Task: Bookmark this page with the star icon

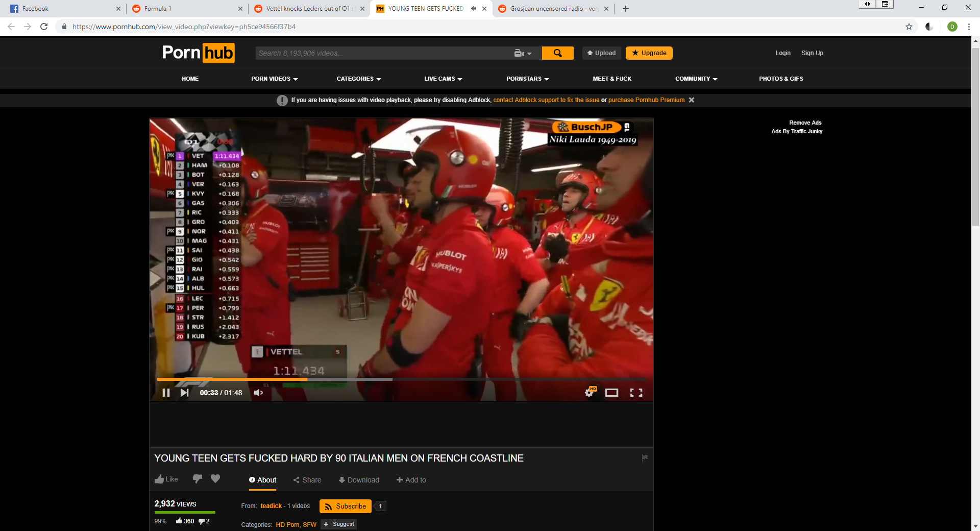Action: click(x=909, y=27)
